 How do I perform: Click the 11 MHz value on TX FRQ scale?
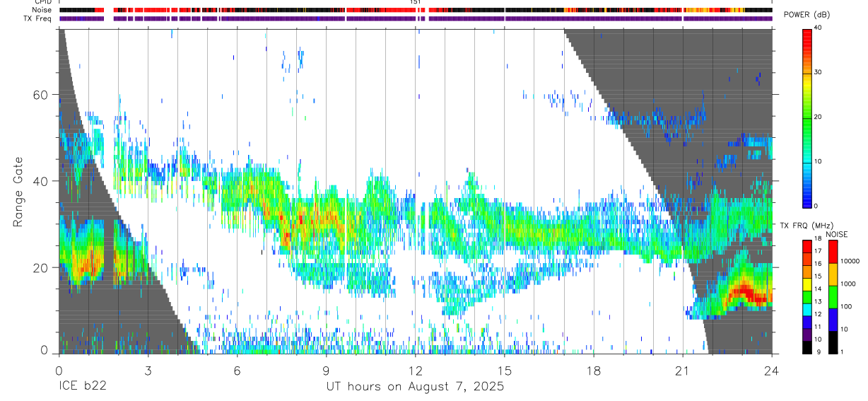tap(819, 327)
